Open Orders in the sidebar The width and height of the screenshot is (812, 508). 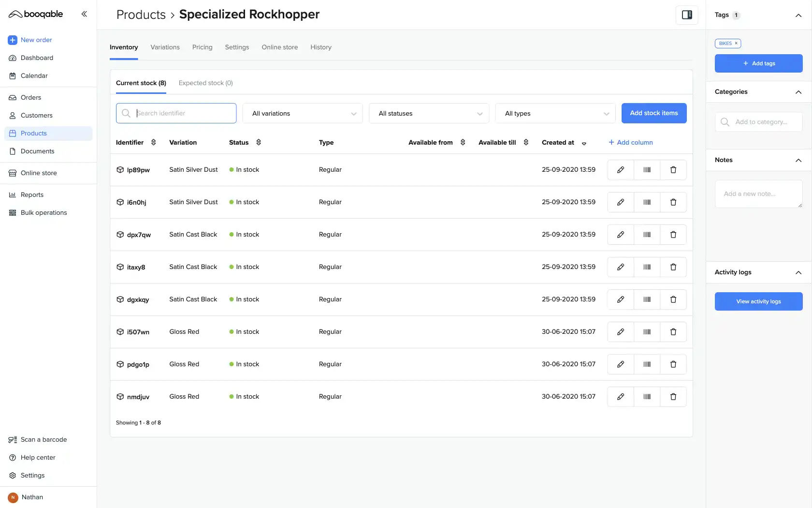pyautogui.click(x=31, y=97)
